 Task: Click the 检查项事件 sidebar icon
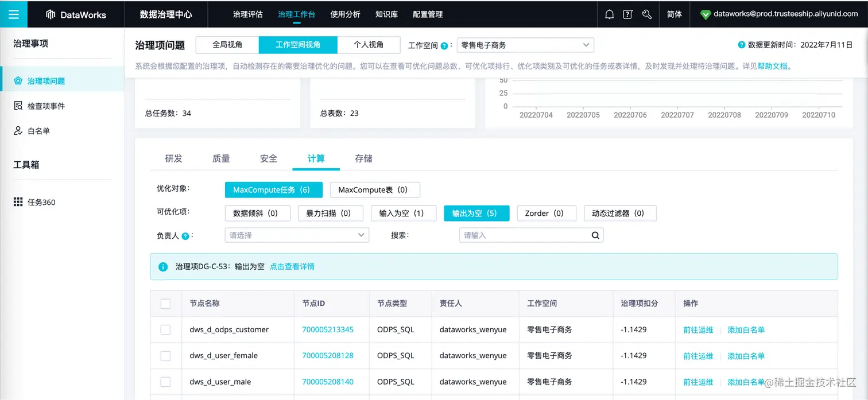18,106
